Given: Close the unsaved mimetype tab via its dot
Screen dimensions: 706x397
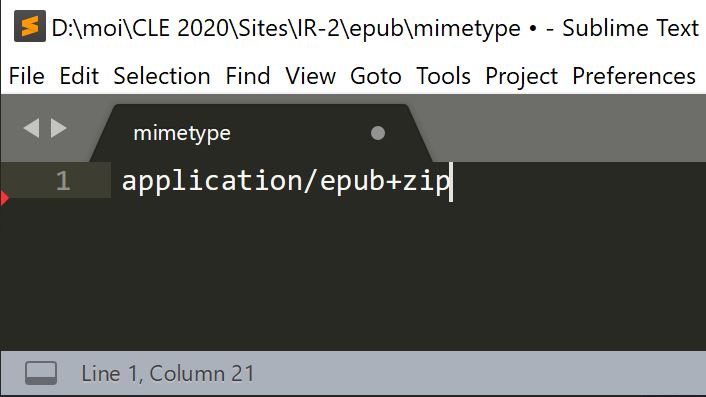Looking at the screenshot, I should [x=378, y=133].
